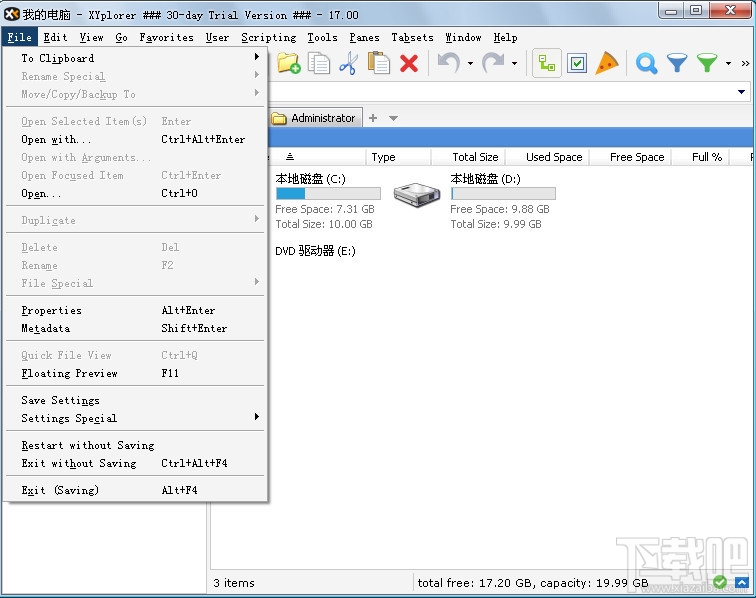Open Find Files with magnifier icon
The height and width of the screenshot is (598, 756).
(646, 63)
